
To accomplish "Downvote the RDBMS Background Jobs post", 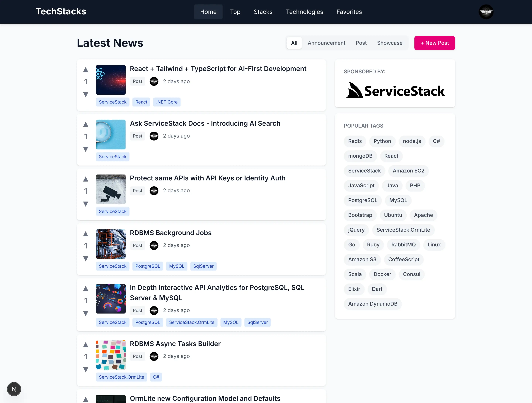I will click(x=86, y=259).
